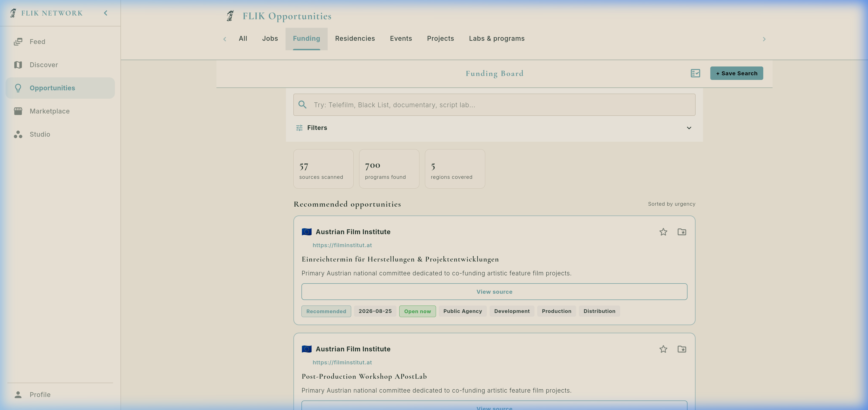Click the Filters sliders icon
The width and height of the screenshot is (868, 410).
(299, 128)
